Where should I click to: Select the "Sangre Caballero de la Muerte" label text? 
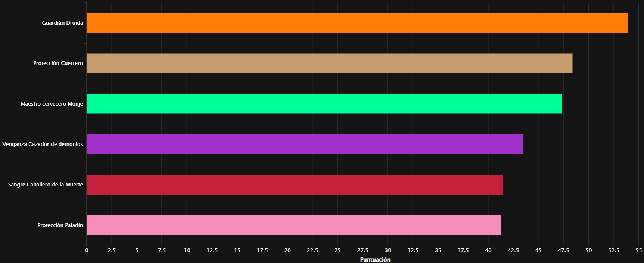(46, 185)
